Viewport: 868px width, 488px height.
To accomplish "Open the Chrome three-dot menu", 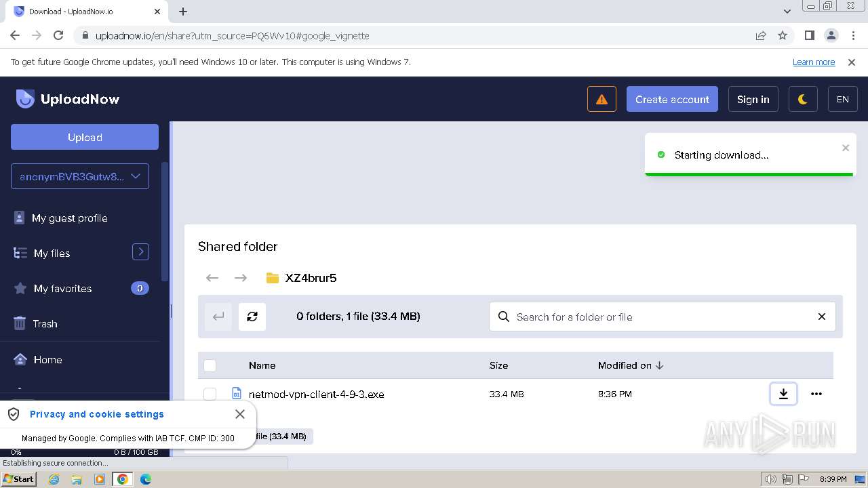I will point(852,35).
